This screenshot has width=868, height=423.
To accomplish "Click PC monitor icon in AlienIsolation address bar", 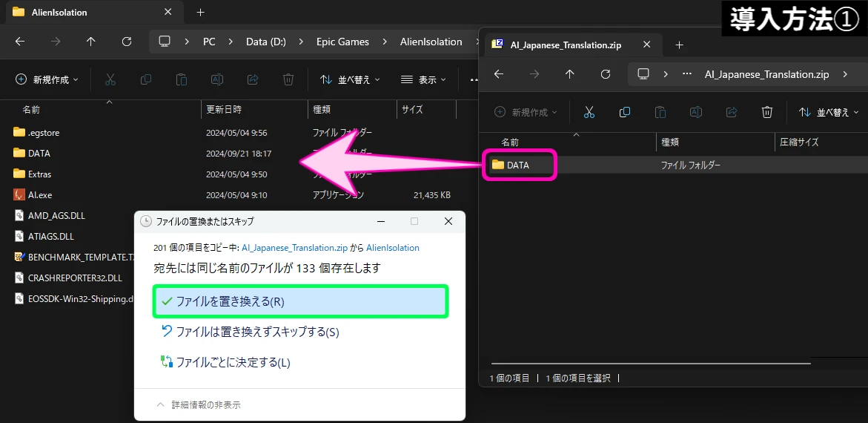I will click(164, 42).
